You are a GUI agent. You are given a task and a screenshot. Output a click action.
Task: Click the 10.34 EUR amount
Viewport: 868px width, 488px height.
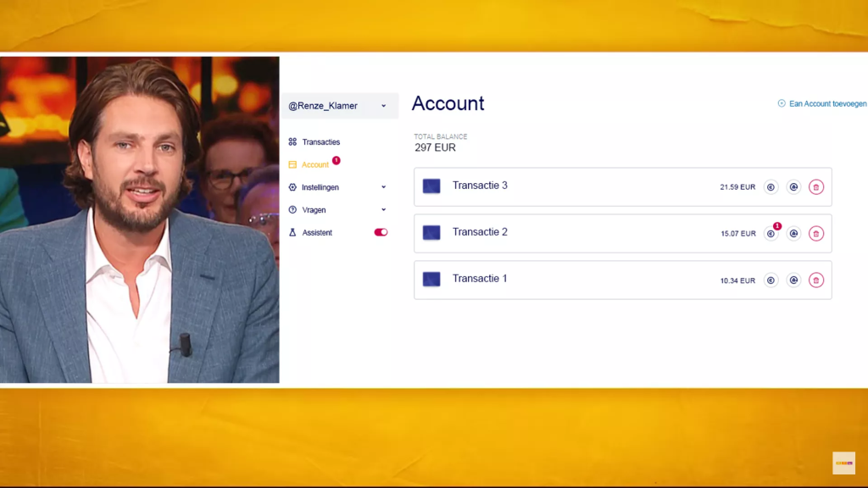[737, 281]
